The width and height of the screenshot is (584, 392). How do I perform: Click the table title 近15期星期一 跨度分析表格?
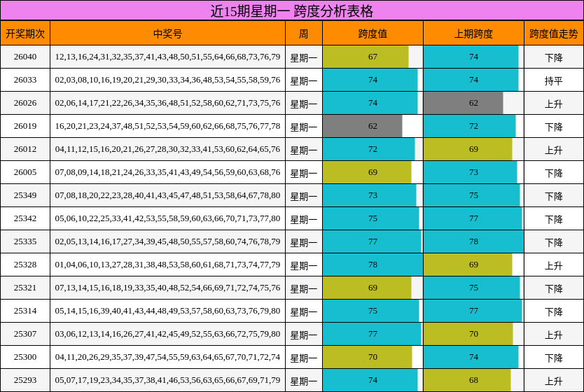[x=291, y=10]
